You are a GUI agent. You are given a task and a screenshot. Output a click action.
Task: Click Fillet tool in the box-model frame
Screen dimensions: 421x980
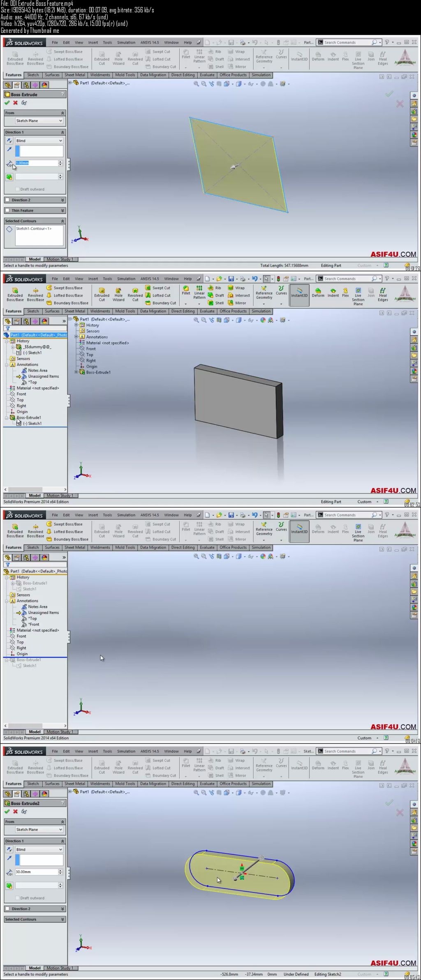coord(186,291)
